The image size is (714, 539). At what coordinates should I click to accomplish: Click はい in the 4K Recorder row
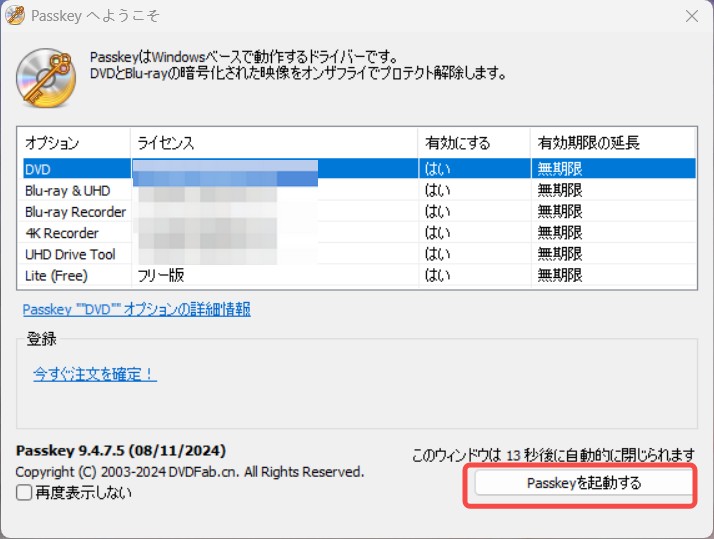438,233
